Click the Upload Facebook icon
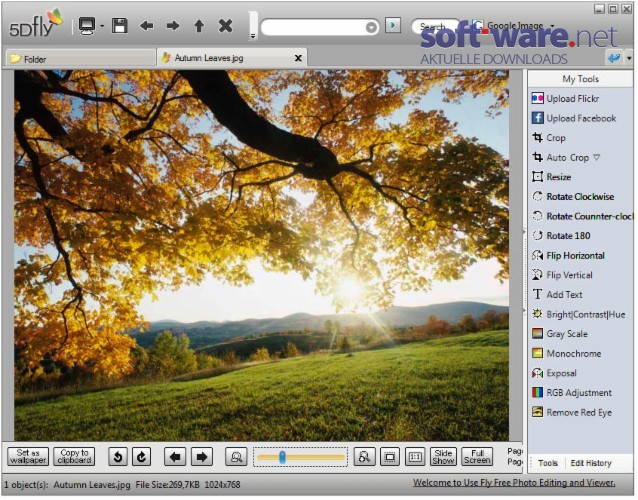The height and width of the screenshot is (500, 638). click(537, 118)
